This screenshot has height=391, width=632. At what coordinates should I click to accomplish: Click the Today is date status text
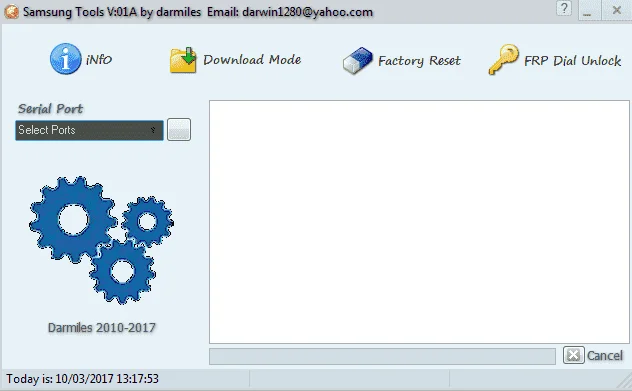tap(82, 379)
